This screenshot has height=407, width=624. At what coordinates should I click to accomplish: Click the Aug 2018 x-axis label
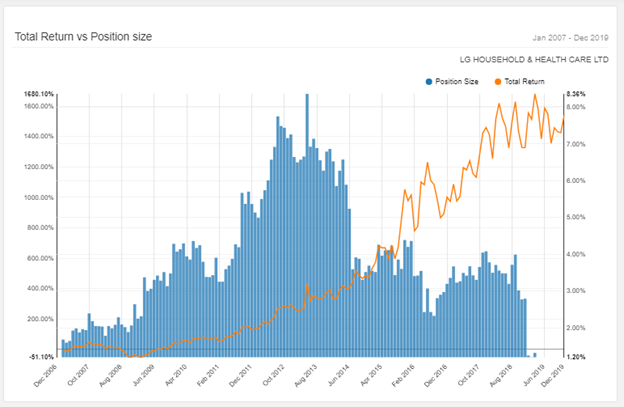click(501, 375)
